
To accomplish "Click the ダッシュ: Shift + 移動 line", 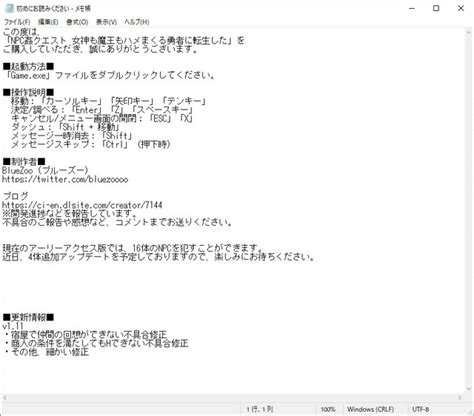I will (65, 127).
